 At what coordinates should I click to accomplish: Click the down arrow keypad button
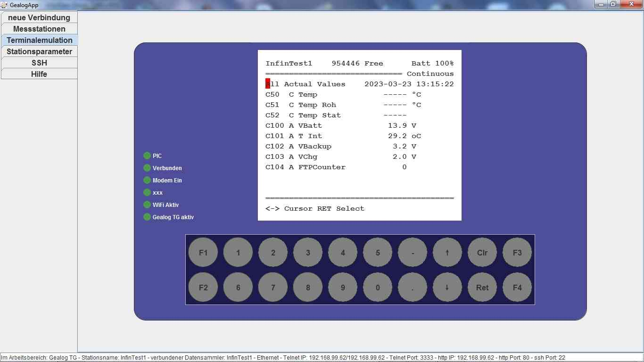pyautogui.click(x=447, y=288)
